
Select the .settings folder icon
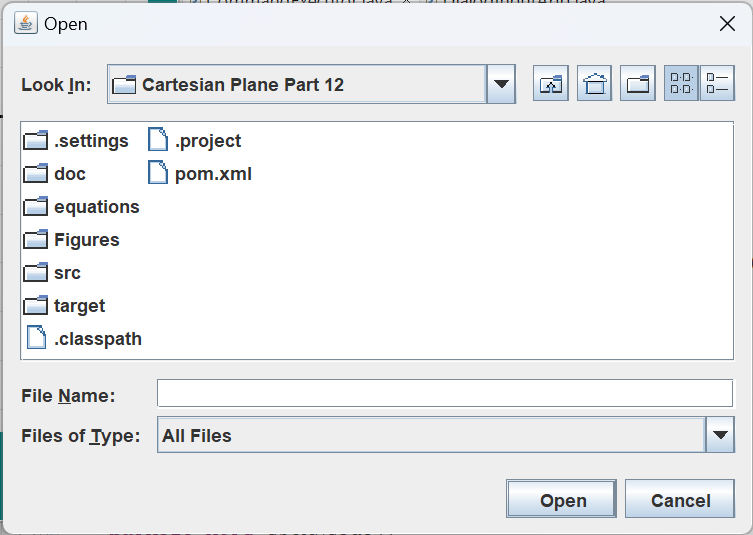pos(36,141)
